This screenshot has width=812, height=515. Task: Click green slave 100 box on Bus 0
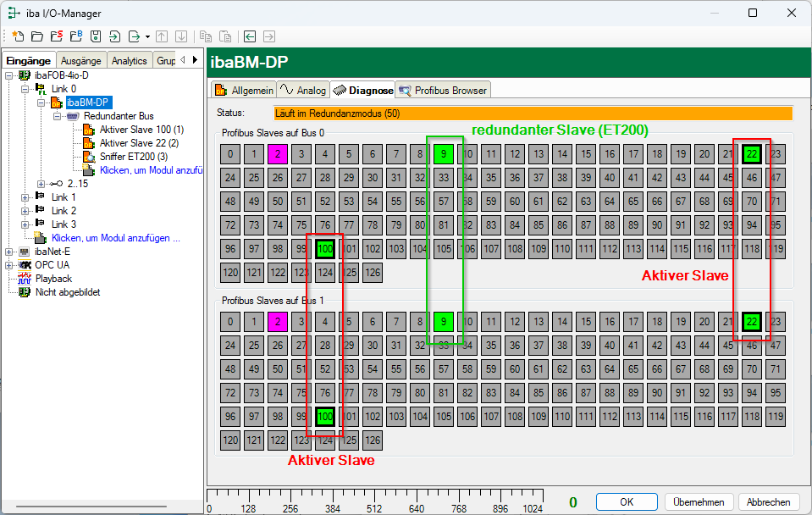(x=325, y=249)
